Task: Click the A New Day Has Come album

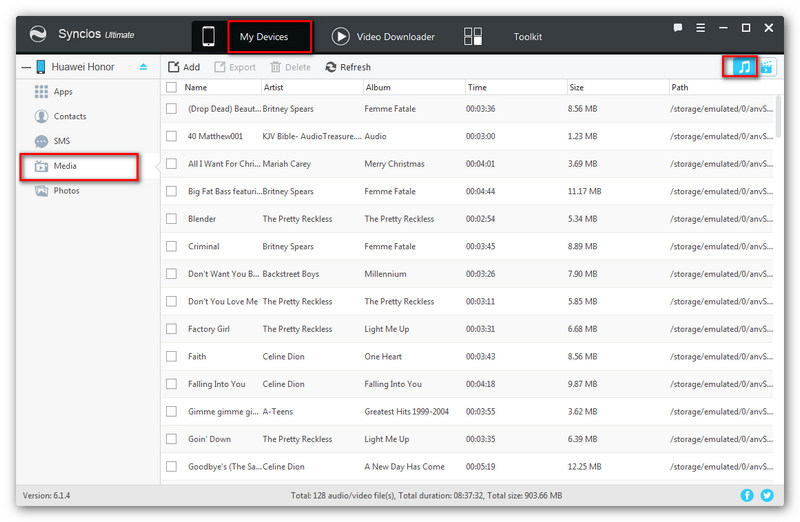Action: click(x=405, y=467)
